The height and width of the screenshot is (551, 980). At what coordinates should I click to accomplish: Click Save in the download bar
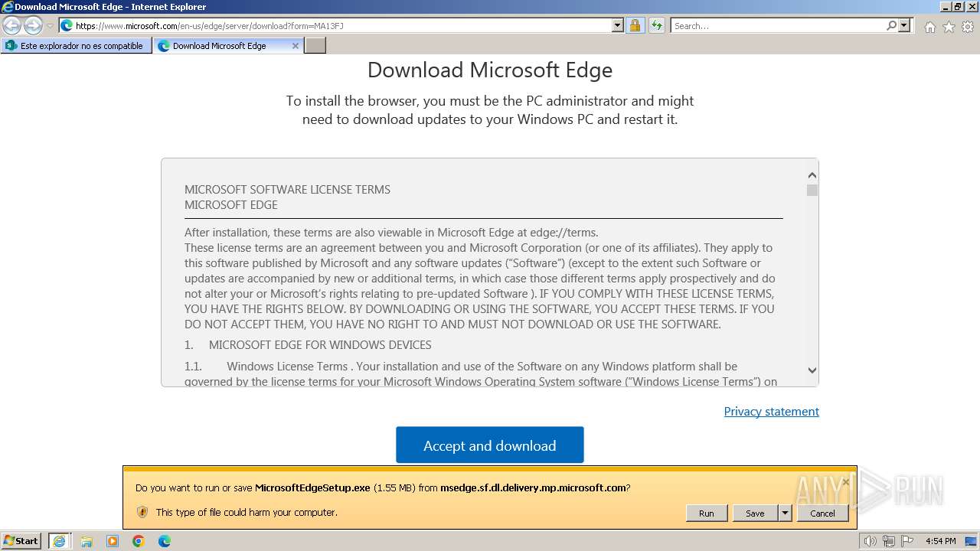click(755, 513)
